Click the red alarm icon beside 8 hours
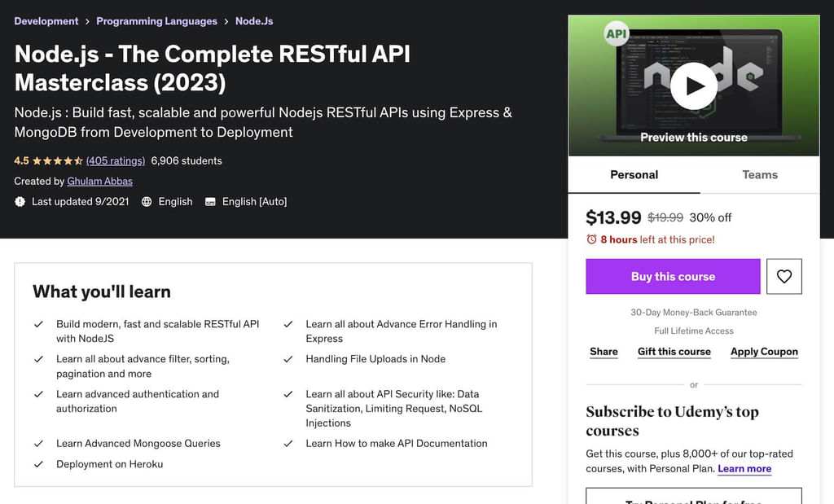Screen dimensions: 834x504 pos(592,239)
